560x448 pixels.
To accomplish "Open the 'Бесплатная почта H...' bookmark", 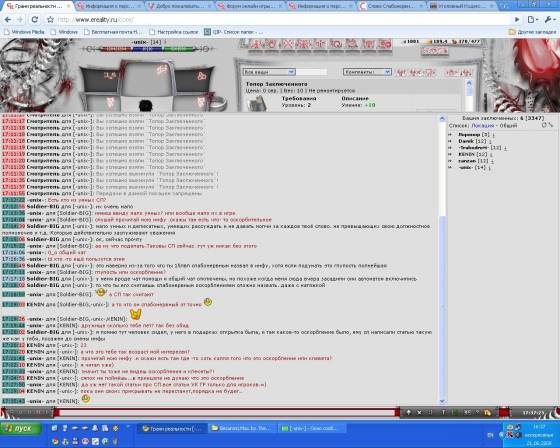I will coord(113,32).
